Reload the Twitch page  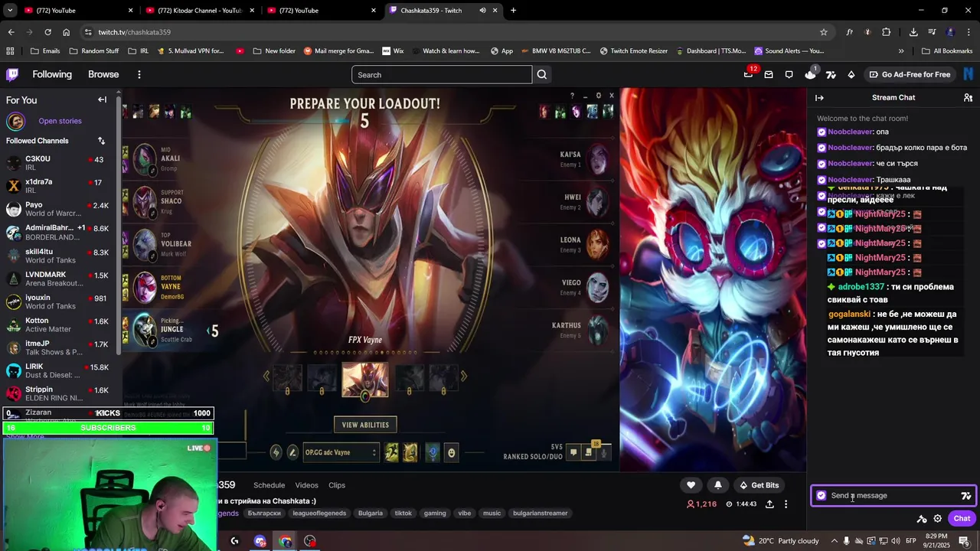point(47,32)
